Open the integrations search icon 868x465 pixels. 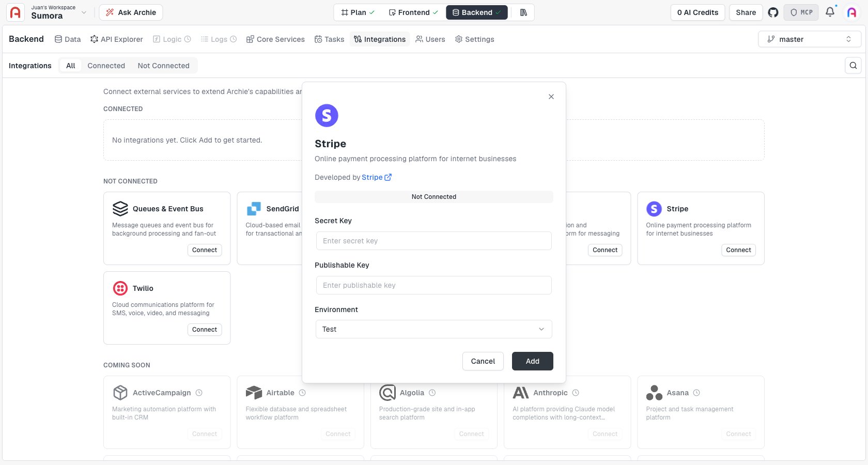point(853,66)
